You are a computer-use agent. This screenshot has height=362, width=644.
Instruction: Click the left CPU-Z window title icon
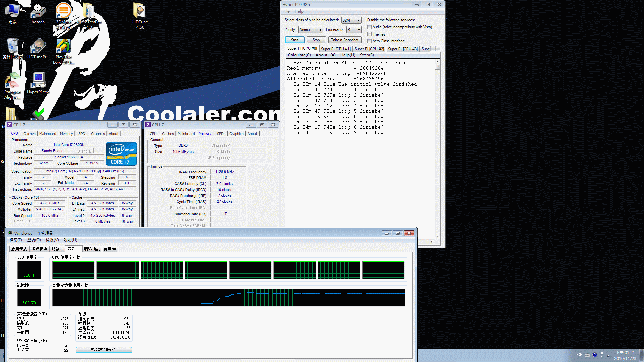[x=9, y=125]
